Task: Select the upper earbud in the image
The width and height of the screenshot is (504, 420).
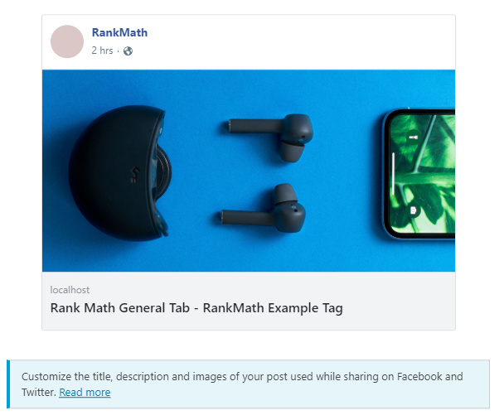Action: 270,137
